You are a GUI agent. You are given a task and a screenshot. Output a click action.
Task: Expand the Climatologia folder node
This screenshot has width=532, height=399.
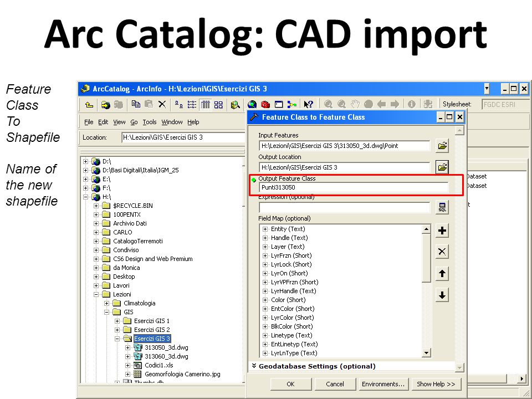click(106, 303)
